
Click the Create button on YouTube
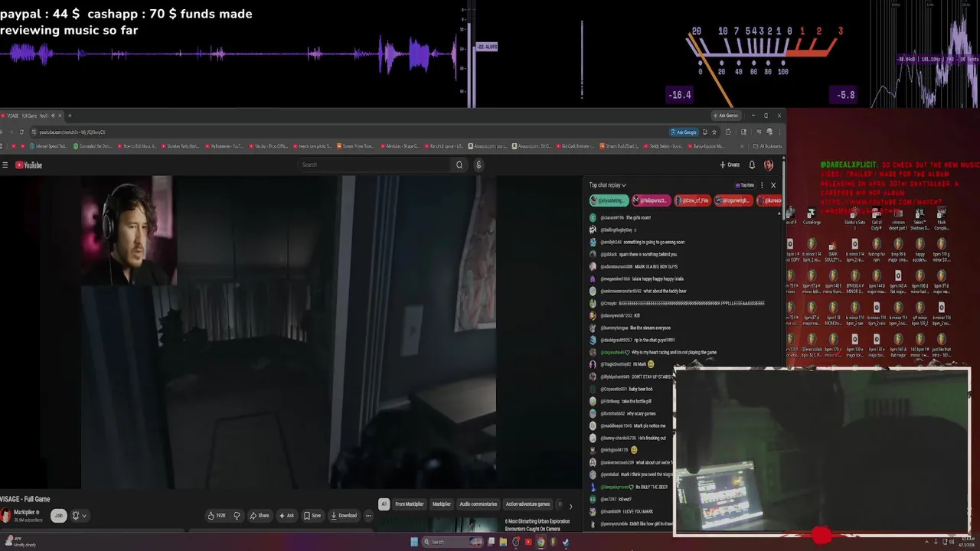[x=730, y=165]
